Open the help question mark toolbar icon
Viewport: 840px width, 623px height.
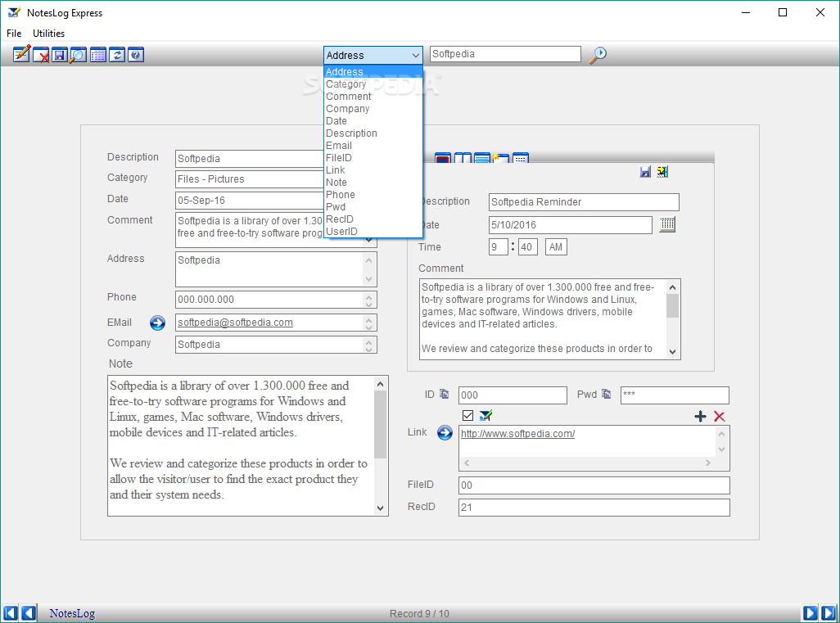point(136,54)
